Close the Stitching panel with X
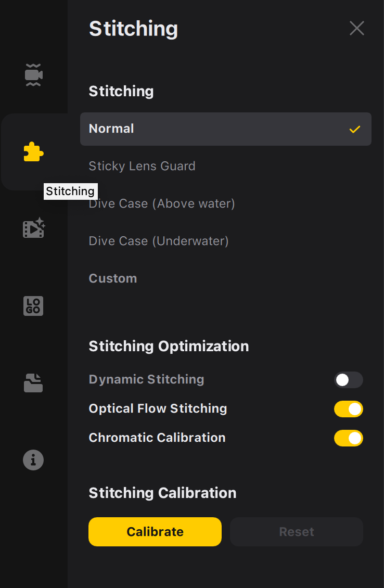 click(356, 28)
